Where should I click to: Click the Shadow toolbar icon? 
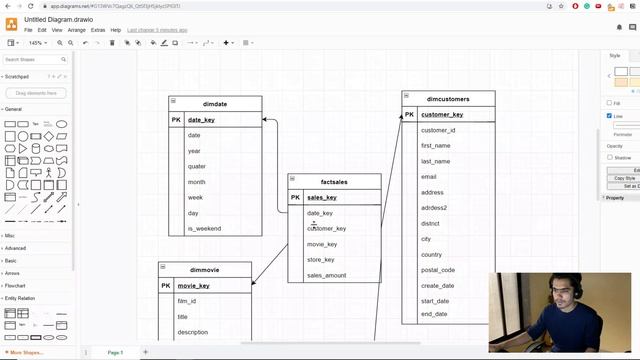[175, 43]
